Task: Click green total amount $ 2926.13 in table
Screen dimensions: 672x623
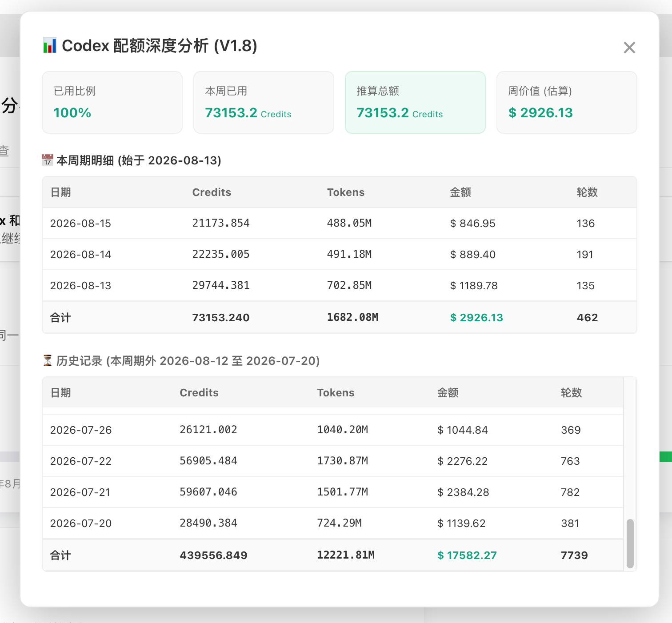Action: click(476, 318)
